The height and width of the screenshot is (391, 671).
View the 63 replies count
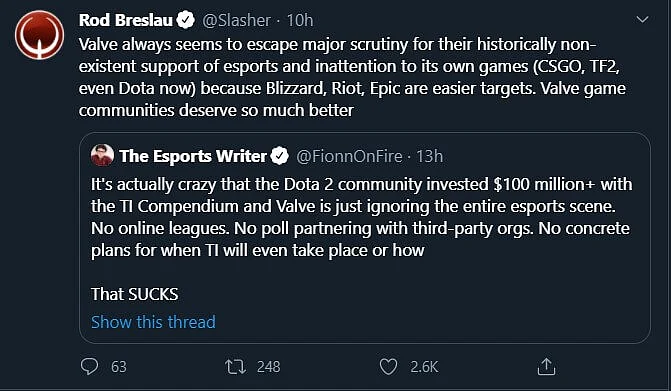(119, 367)
